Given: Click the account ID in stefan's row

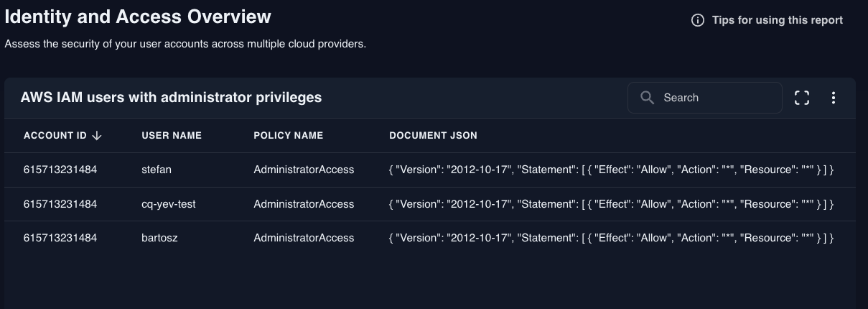Looking at the screenshot, I should [x=60, y=170].
